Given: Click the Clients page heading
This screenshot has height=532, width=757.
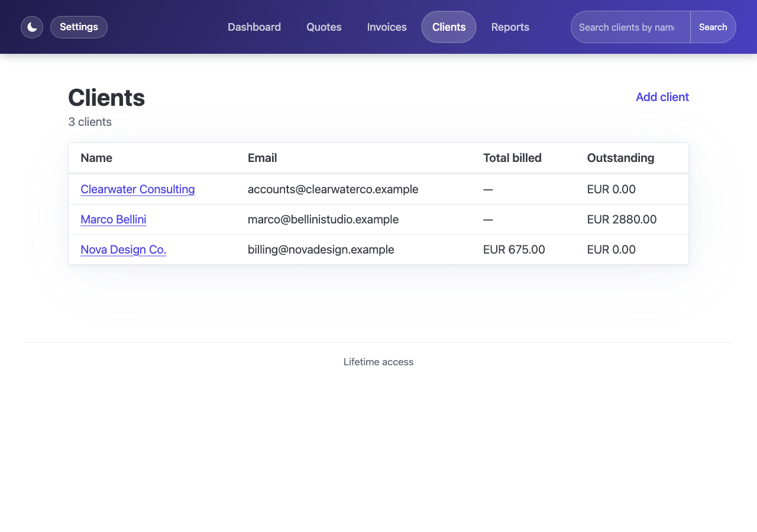Looking at the screenshot, I should 106,98.
